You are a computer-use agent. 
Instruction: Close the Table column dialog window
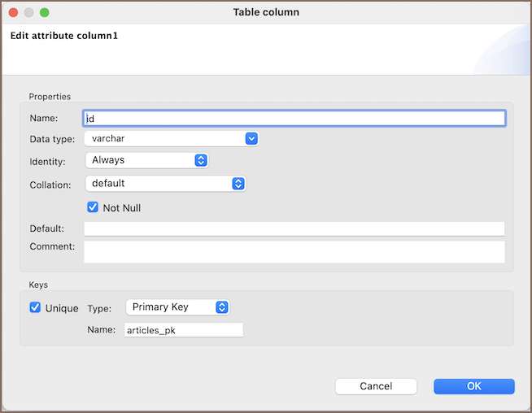click(x=12, y=13)
